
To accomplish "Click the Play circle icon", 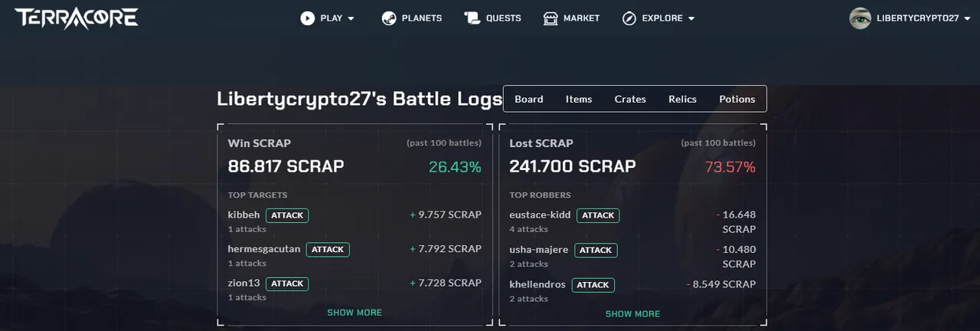I will [x=308, y=18].
